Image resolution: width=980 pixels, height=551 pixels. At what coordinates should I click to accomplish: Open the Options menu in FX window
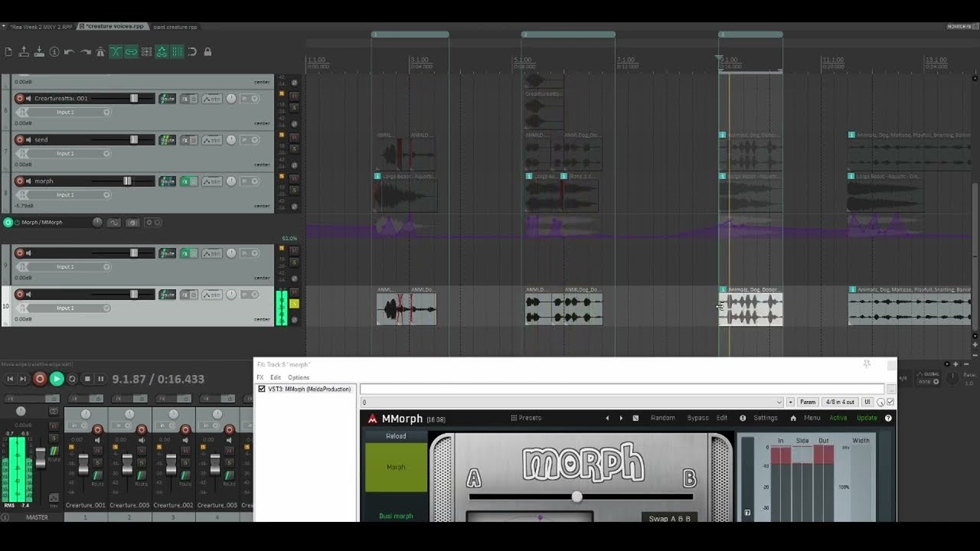point(299,377)
